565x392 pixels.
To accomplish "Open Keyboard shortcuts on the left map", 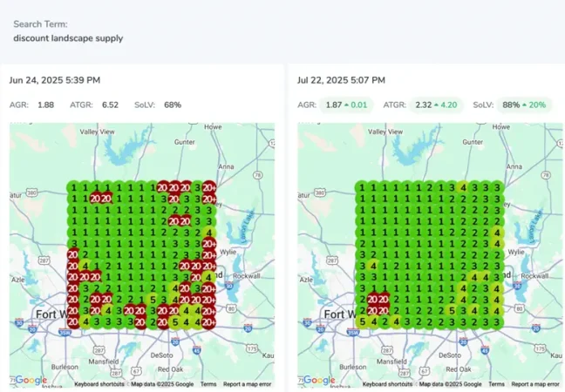I will (x=99, y=384).
